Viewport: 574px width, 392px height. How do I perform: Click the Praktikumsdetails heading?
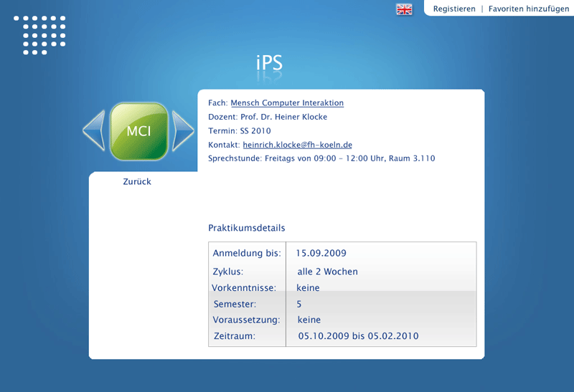(246, 229)
